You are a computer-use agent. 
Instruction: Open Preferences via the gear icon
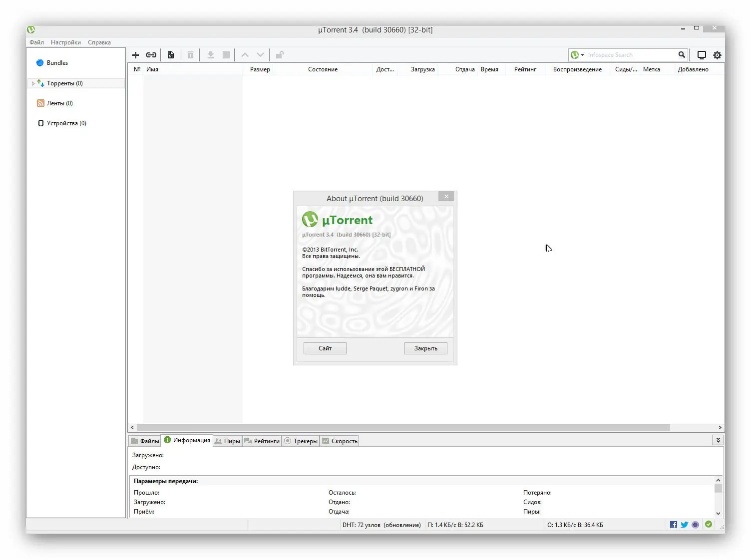(717, 55)
